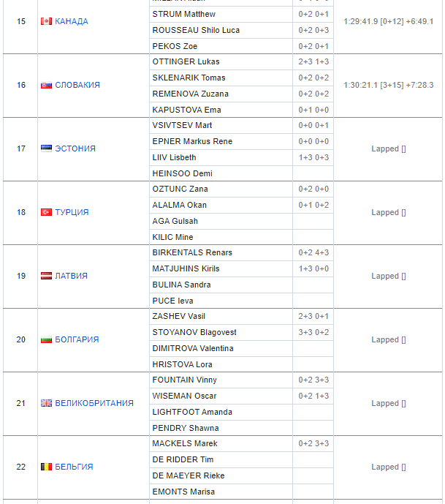Open the ЭСТОНИЯ team link
The width and height of the screenshot is (445, 504).
75,149
